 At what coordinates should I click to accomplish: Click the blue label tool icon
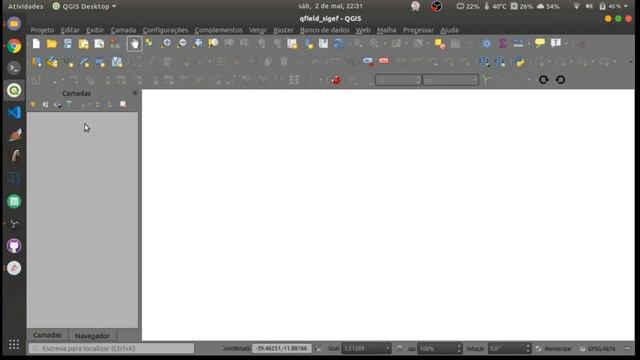coord(368,61)
